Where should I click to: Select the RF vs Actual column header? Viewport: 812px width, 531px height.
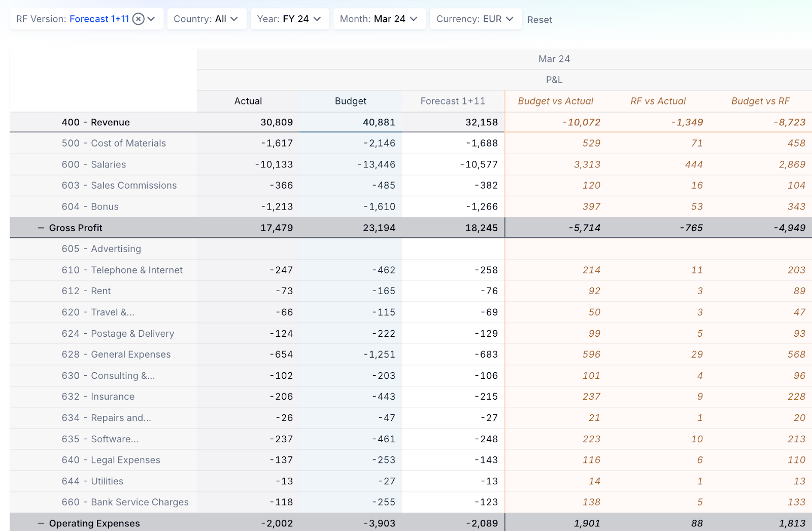coord(658,101)
